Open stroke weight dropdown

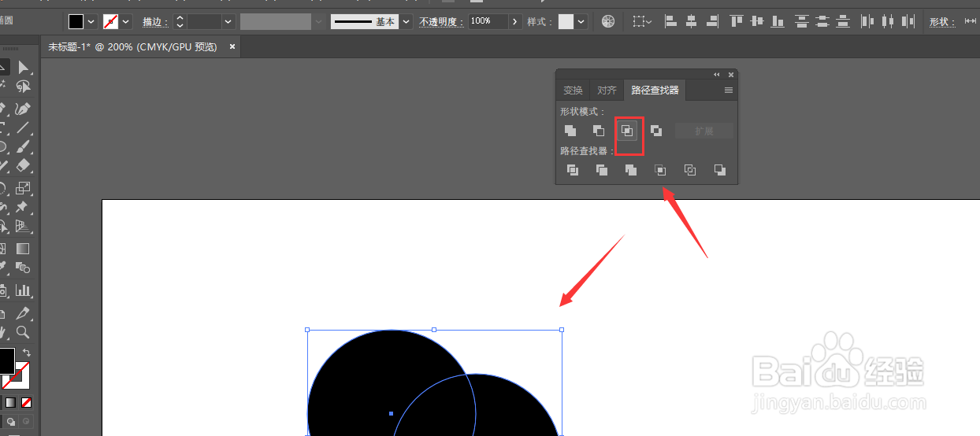pos(228,21)
